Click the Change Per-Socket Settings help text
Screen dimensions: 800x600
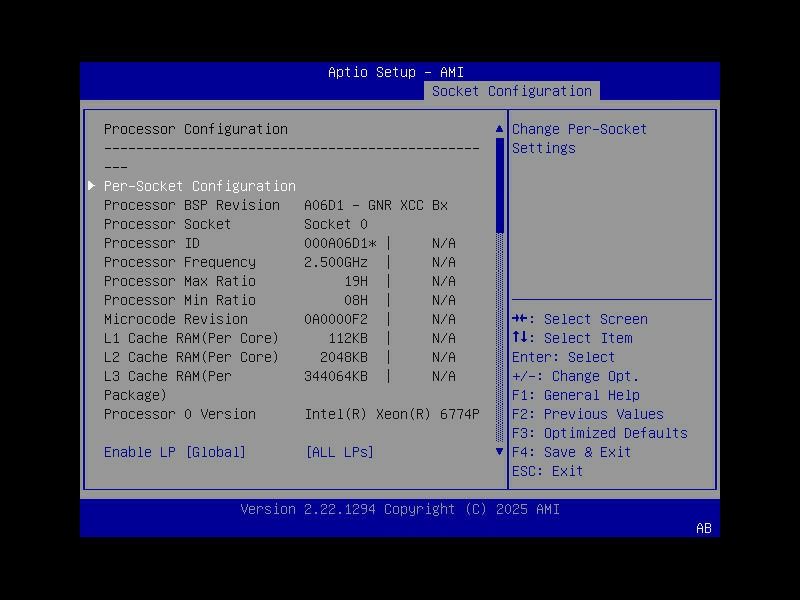(x=578, y=138)
